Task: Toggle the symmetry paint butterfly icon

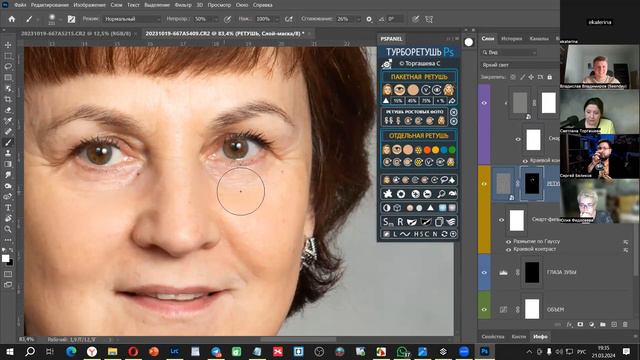Action: coord(429,19)
